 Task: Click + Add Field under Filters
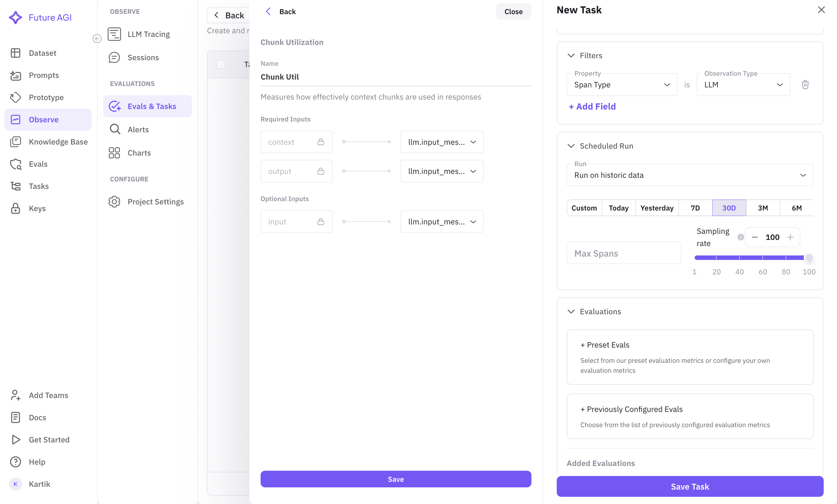pyautogui.click(x=592, y=106)
